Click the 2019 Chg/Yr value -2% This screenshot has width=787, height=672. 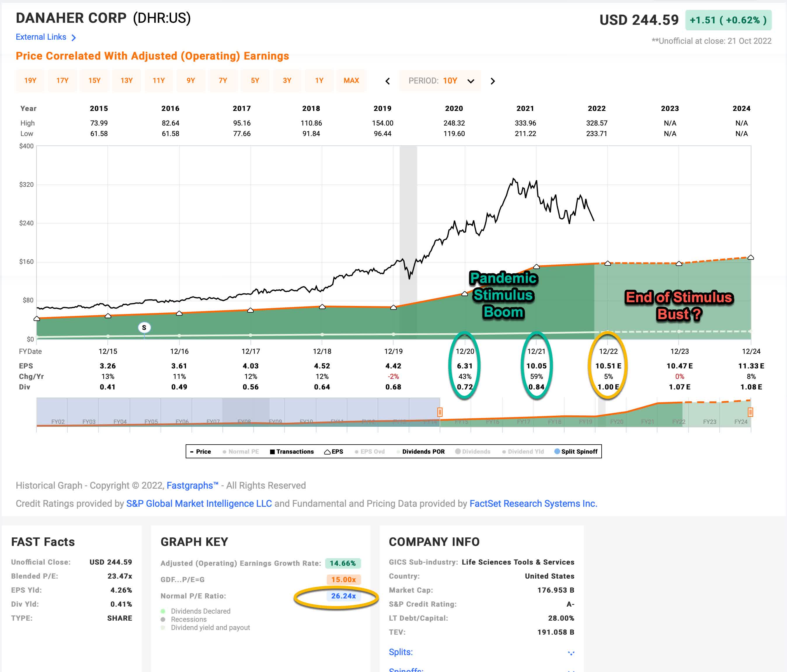[x=393, y=377]
